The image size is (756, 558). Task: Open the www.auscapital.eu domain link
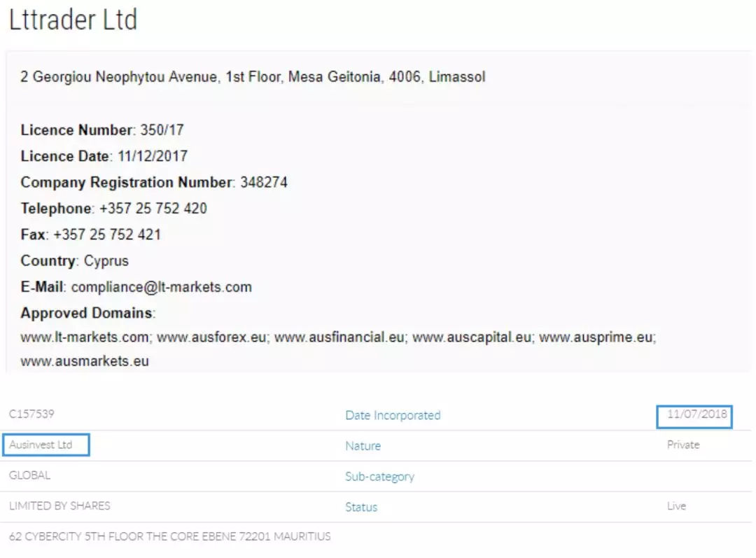472,337
